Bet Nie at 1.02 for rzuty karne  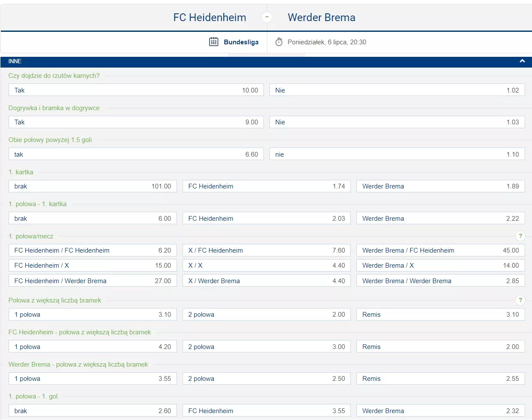tap(397, 90)
